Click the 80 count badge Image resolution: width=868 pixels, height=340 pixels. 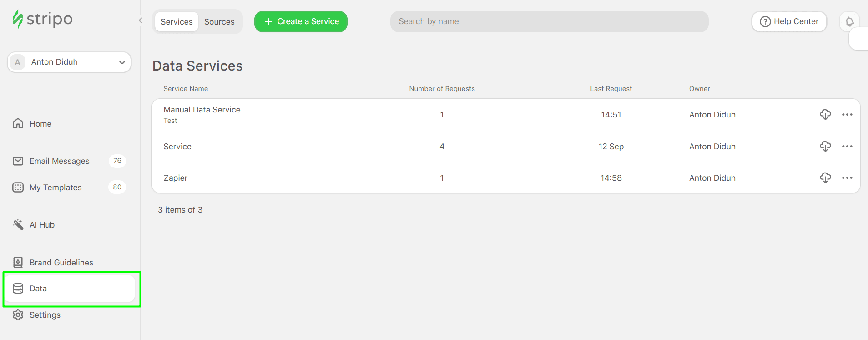coord(117,187)
